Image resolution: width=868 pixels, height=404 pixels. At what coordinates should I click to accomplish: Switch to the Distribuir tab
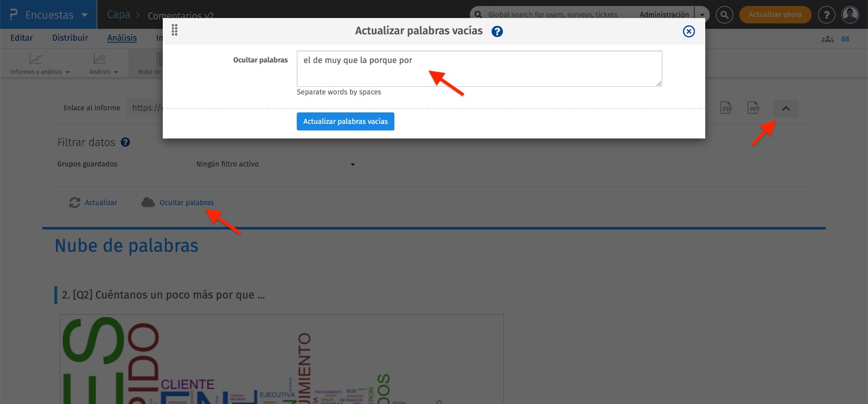70,38
